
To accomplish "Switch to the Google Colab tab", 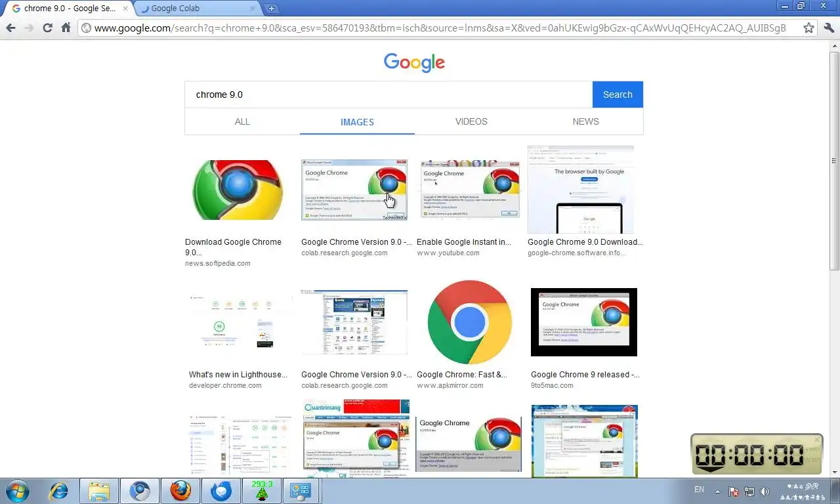I will [196, 9].
